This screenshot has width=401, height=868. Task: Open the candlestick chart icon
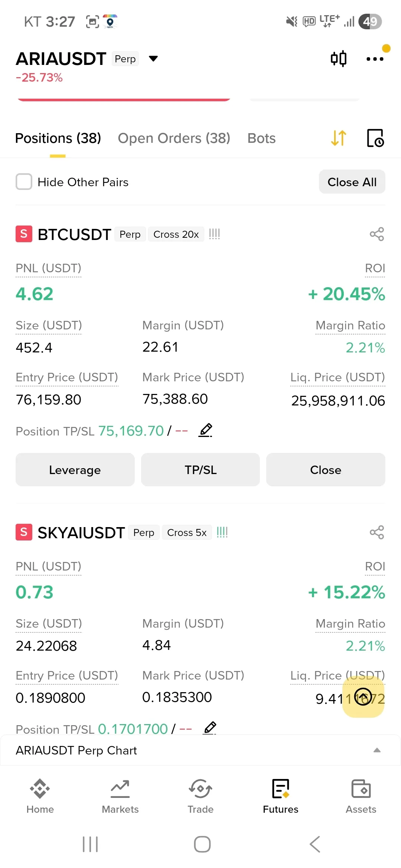[x=338, y=59]
